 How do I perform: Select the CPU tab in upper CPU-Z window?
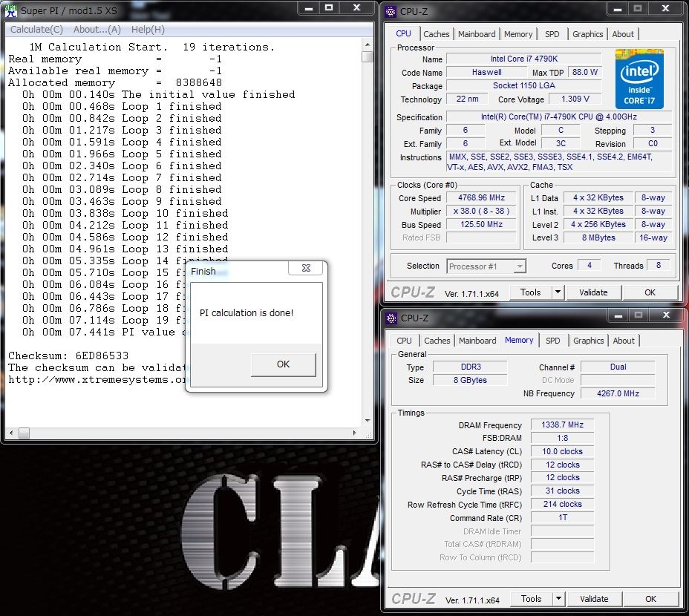(403, 33)
